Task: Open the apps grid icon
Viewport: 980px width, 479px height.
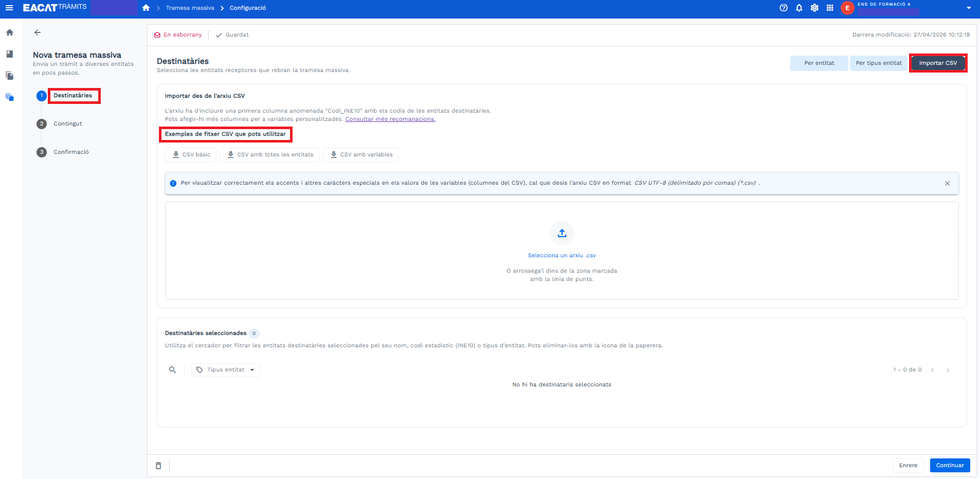Action: 829,8
